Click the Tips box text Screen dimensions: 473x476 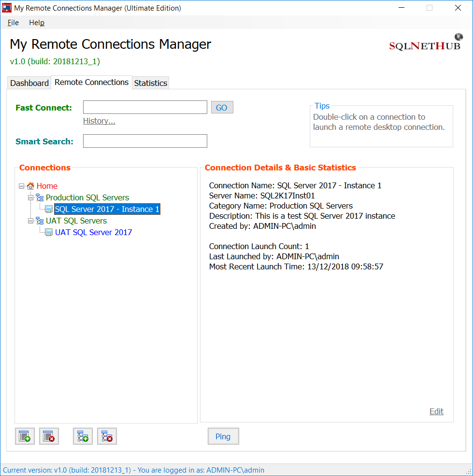(x=379, y=122)
